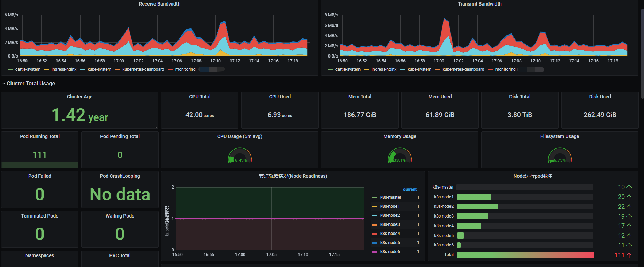Click the k8s-node2 pod count bar

click(478, 207)
